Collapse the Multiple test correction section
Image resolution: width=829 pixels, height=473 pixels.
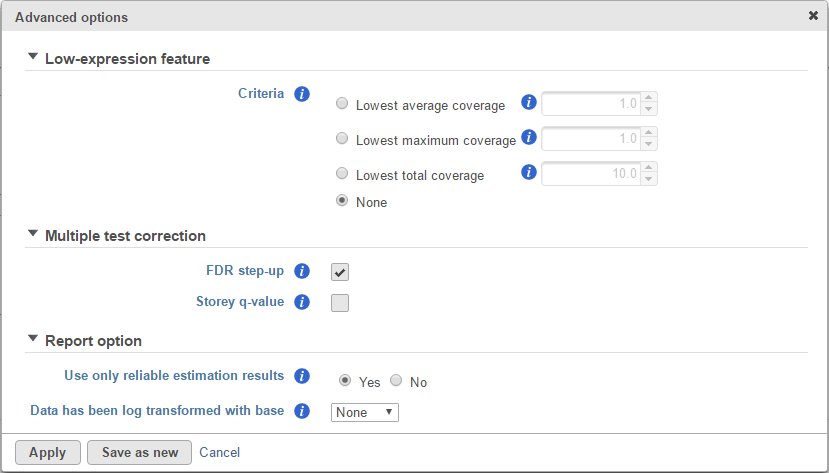click(33, 233)
